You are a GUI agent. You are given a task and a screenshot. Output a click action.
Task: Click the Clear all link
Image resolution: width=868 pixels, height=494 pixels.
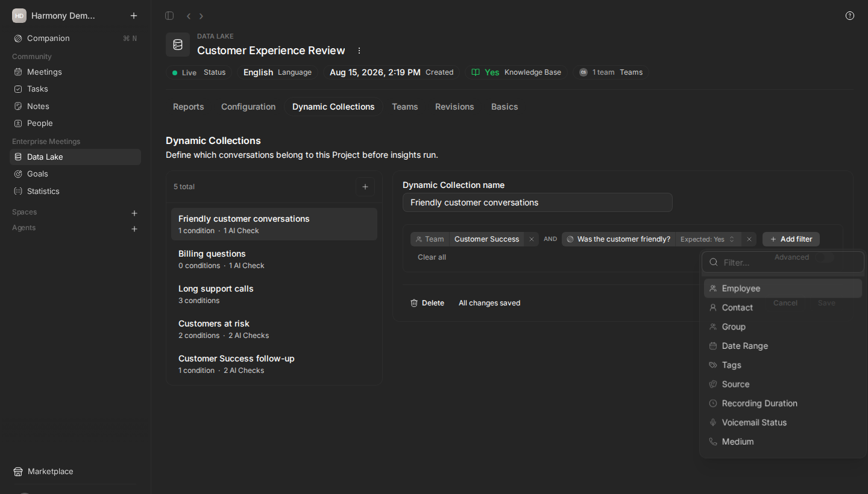point(432,257)
